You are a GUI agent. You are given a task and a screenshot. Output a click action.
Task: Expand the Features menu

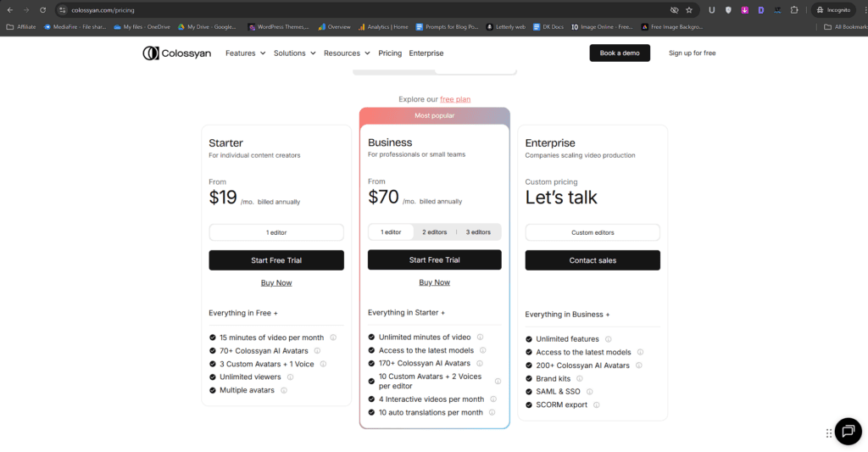click(245, 53)
